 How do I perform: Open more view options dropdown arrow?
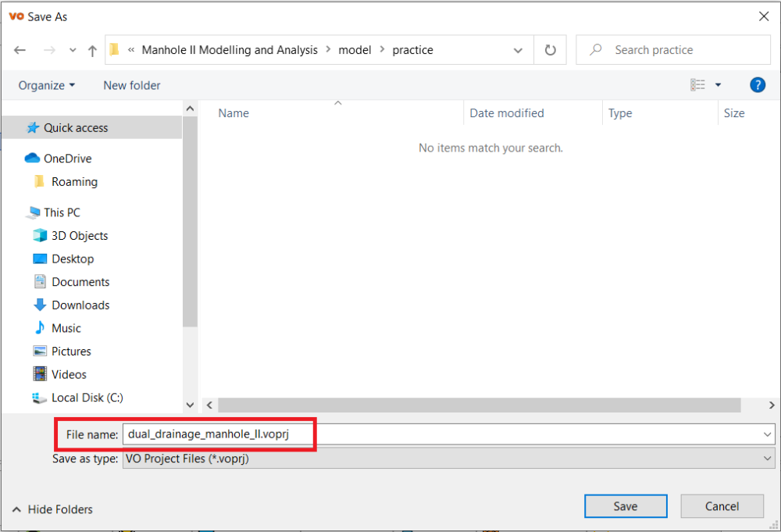pyautogui.click(x=719, y=84)
